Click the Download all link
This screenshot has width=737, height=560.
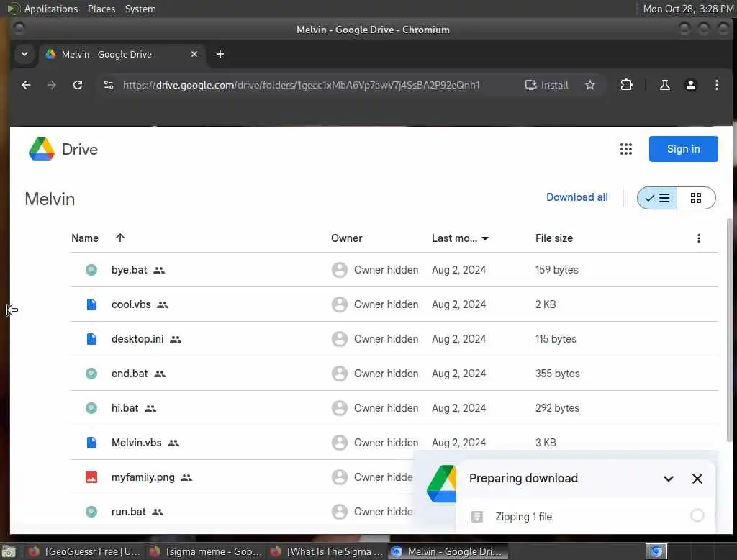(577, 197)
